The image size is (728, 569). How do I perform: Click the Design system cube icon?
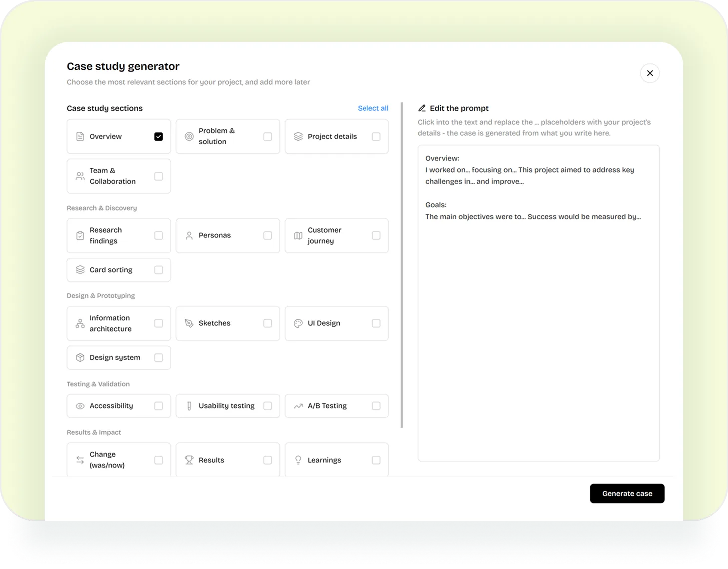click(x=80, y=358)
